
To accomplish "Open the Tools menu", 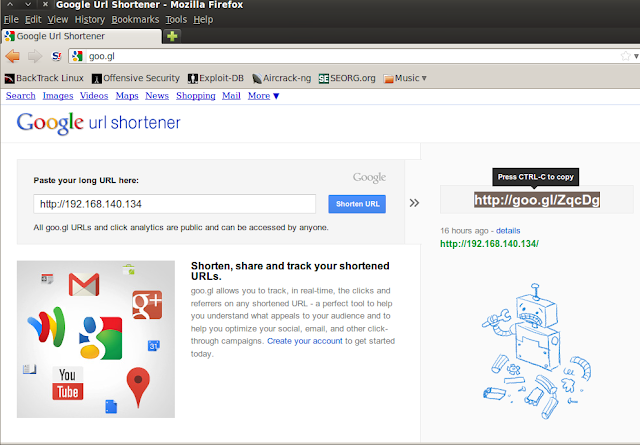I will coord(176,20).
